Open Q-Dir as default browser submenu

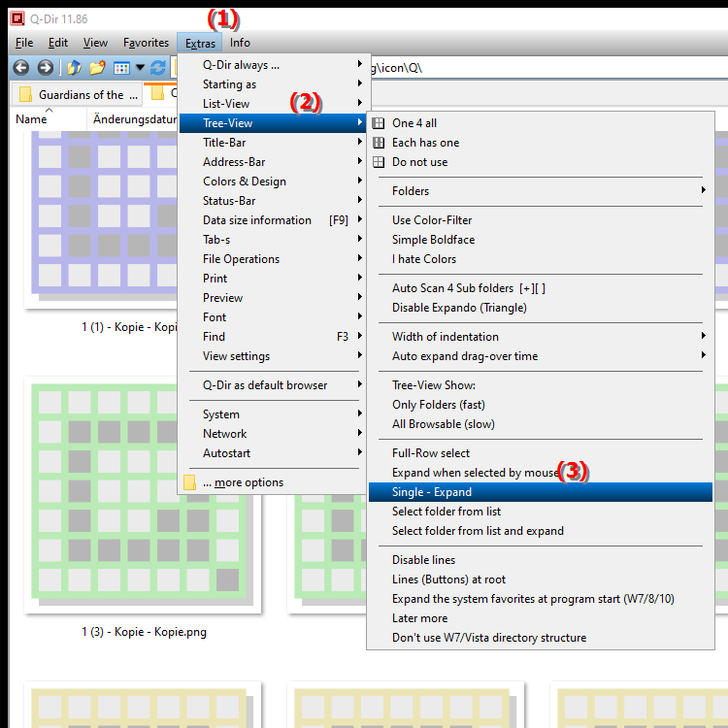point(273,385)
